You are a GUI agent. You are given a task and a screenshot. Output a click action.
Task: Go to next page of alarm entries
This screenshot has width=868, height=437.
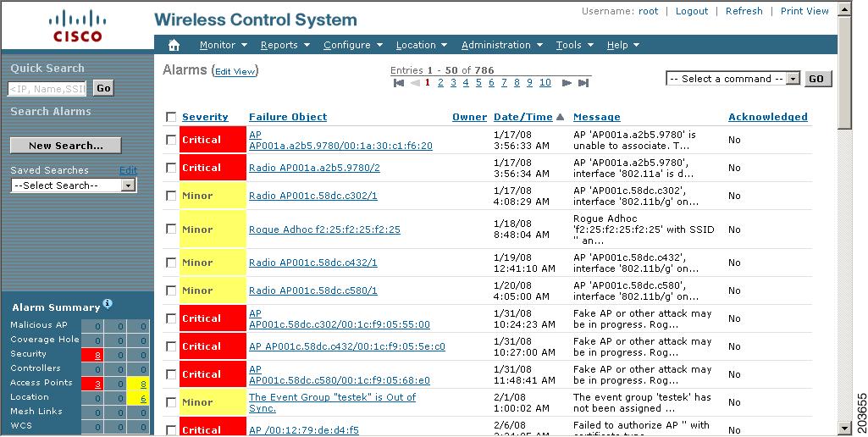tap(567, 83)
